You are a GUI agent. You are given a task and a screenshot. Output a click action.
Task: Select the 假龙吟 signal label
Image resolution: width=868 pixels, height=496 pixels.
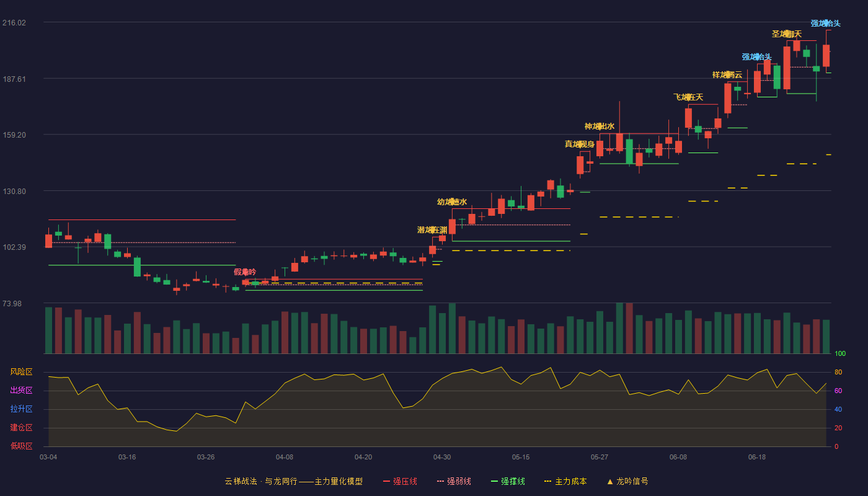click(245, 272)
